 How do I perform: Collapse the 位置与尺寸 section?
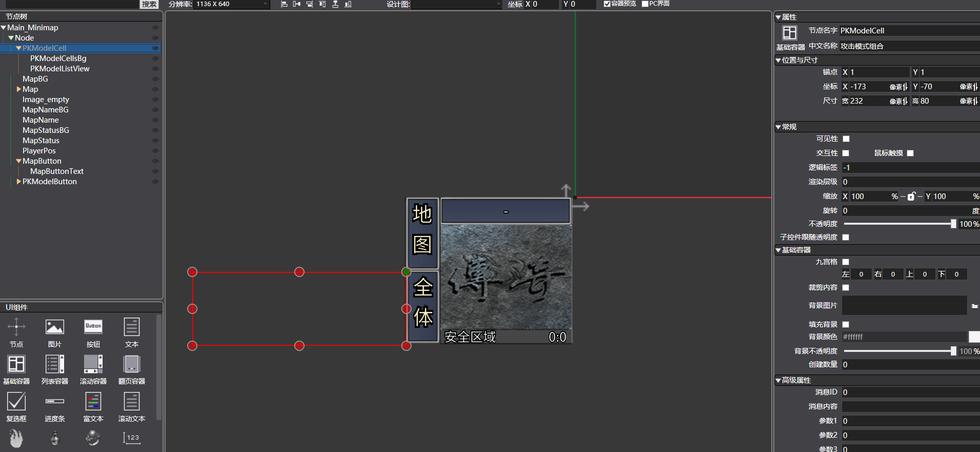click(778, 61)
